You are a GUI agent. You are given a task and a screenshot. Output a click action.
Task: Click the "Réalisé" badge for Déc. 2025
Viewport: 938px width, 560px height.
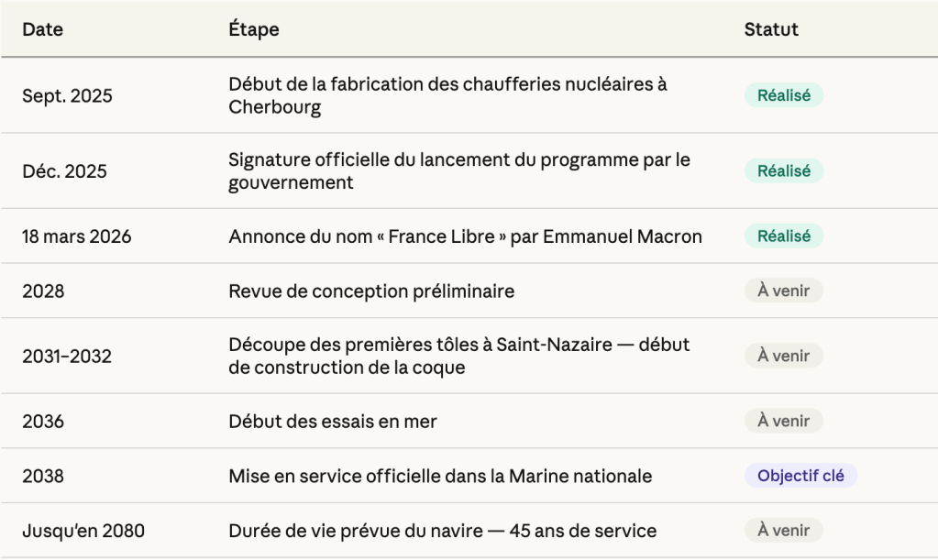tap(783, 170)
